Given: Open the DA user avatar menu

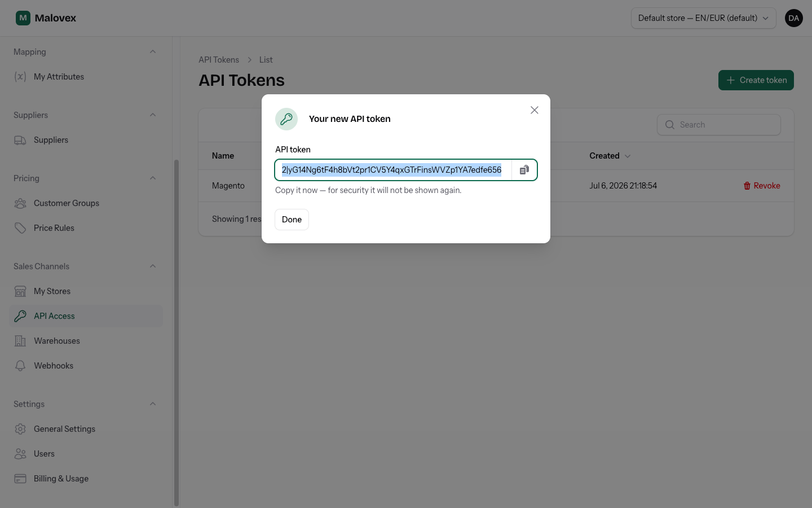Looking at the screenshot, I should point(794,18).
